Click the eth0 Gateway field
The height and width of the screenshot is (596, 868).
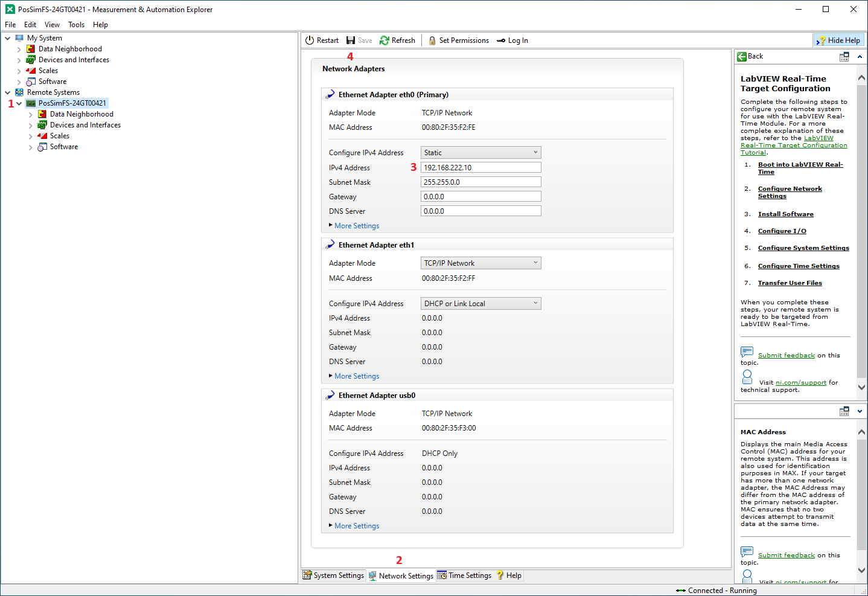(x=481, y=197)
